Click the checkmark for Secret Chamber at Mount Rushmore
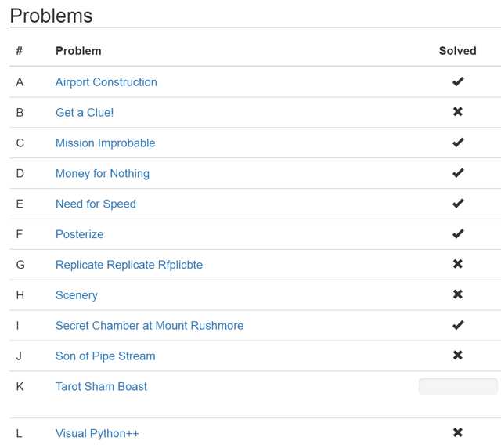Image resolution: width=501 pixels, height=448 pixels. tap(457, 325)
